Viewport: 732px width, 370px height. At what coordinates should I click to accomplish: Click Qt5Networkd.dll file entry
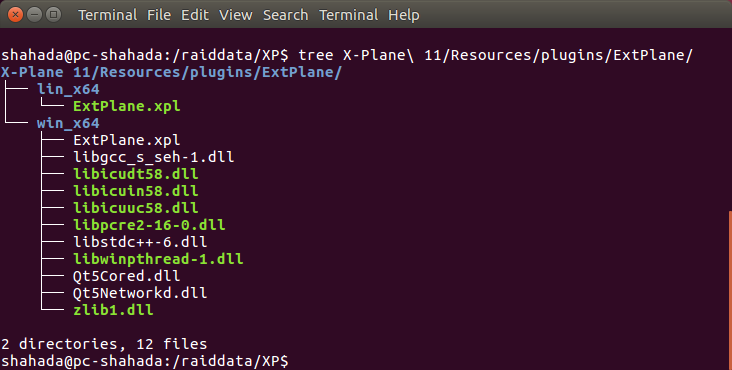click(140, 293)
